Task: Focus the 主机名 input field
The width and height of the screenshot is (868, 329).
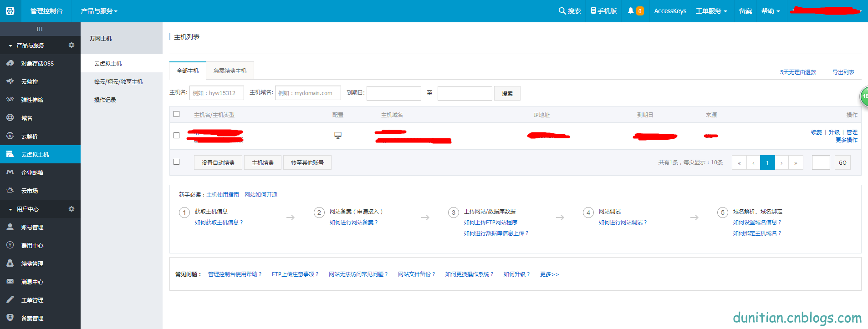Action: coord(217,93)
